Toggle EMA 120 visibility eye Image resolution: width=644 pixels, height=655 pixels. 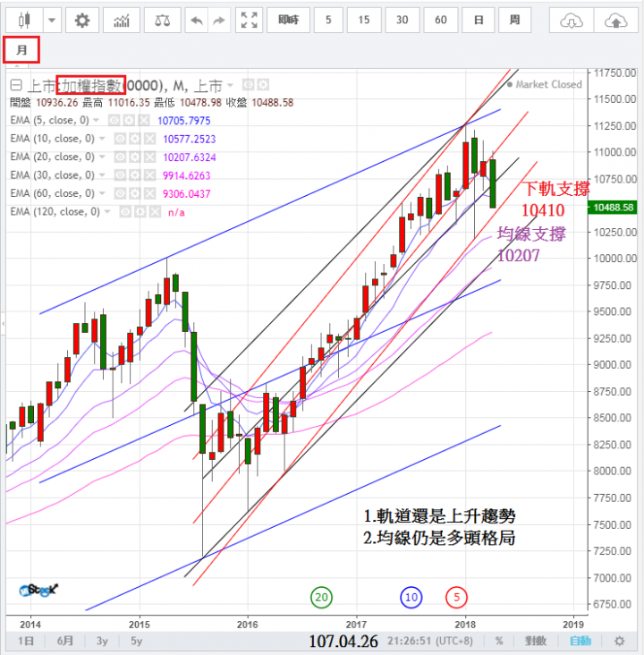[x=125, y=212]
